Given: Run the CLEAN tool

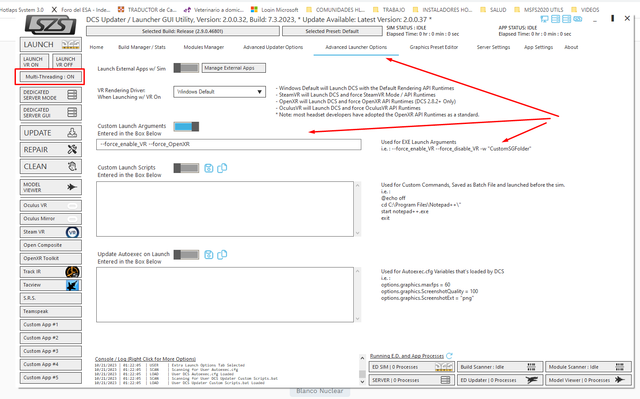Looking at the screenshot, I should click(51, 166).
